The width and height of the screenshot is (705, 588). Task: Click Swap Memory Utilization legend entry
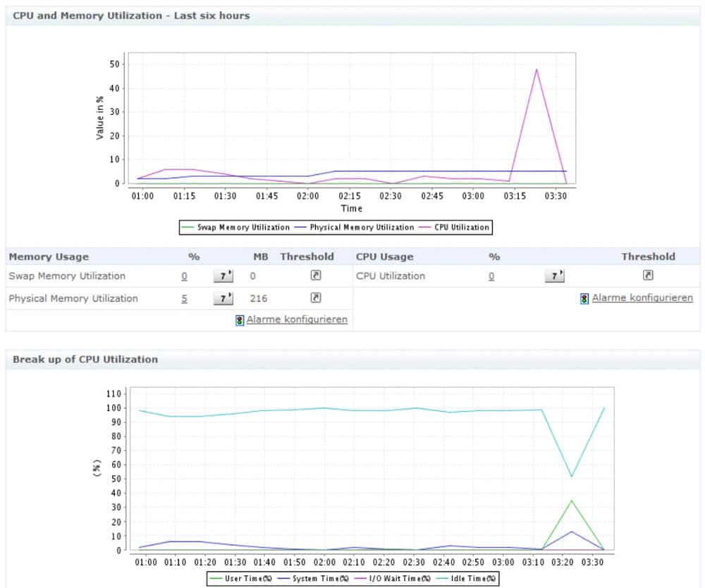(235, 228)
